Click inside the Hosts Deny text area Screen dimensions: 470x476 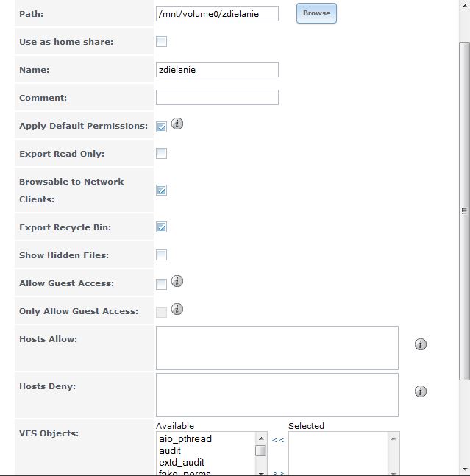tap(277, 395)
